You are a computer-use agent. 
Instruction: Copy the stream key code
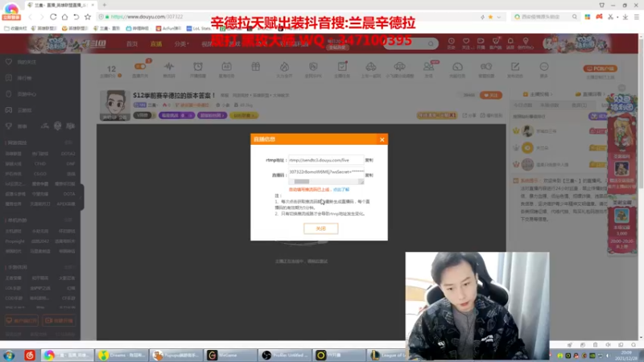click(369, 175)
